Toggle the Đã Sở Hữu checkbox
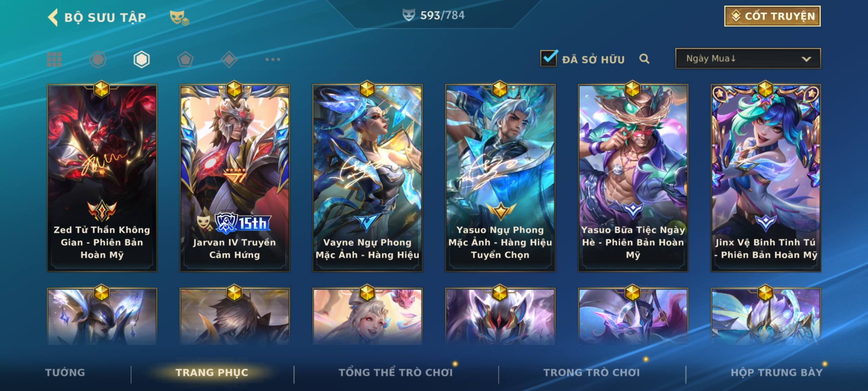 (549, 58)
